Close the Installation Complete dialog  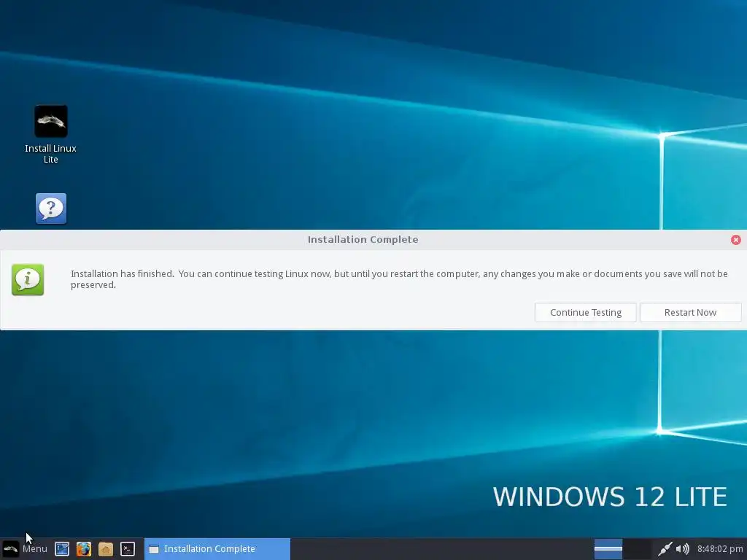[735, 240]
